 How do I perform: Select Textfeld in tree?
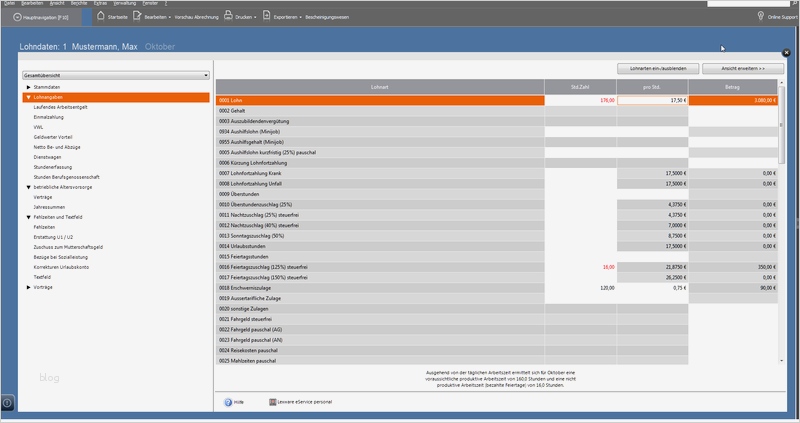(x=42, y=277)
